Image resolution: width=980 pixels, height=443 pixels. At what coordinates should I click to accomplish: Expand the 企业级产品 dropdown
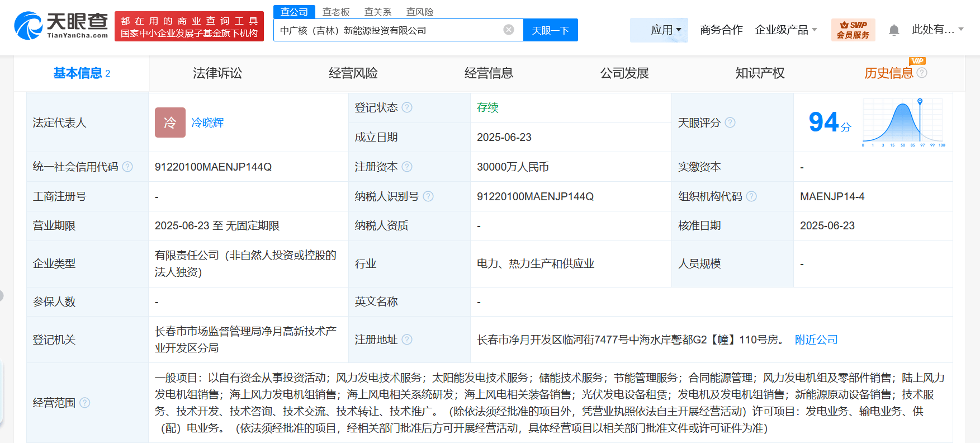click(785, 30)
